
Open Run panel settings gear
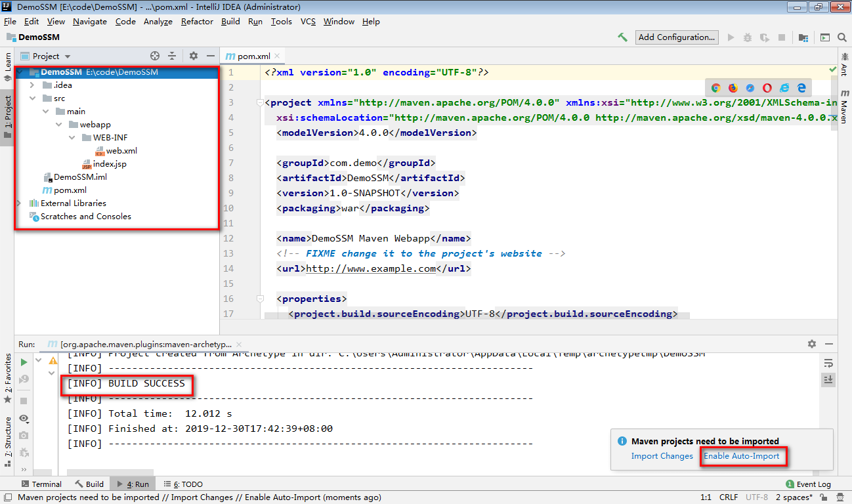point(812,344)
